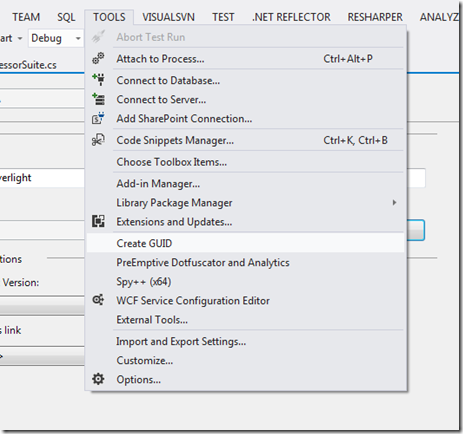The width and height of the screenshot is (463, 434).
Task: Click the input field containing 'verlight'
Action: [x=42, y=178]
